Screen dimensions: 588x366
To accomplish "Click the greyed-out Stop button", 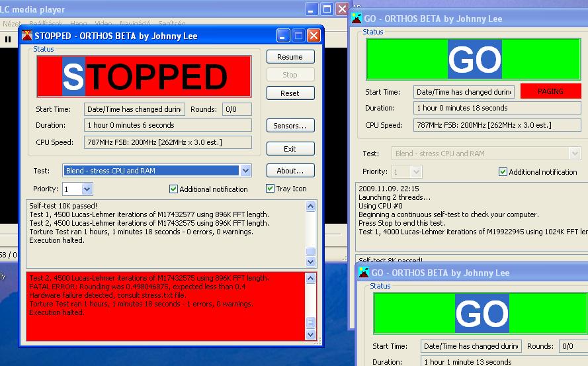I will 290,75.
